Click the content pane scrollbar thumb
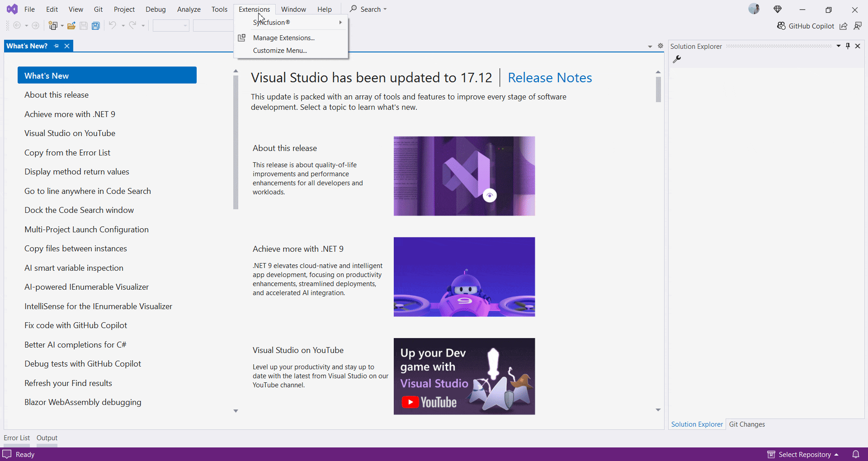Screen dimensions: 868x461 coord(658,89)
